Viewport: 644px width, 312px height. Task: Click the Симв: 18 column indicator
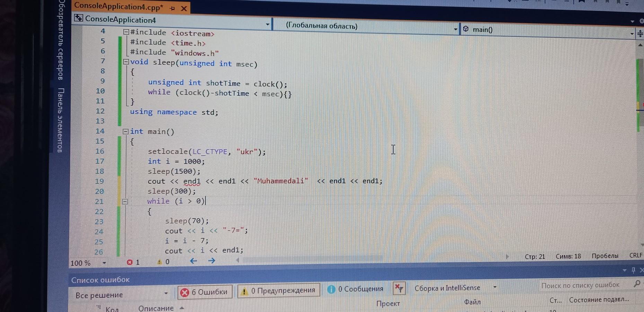(x=568, y=257)
